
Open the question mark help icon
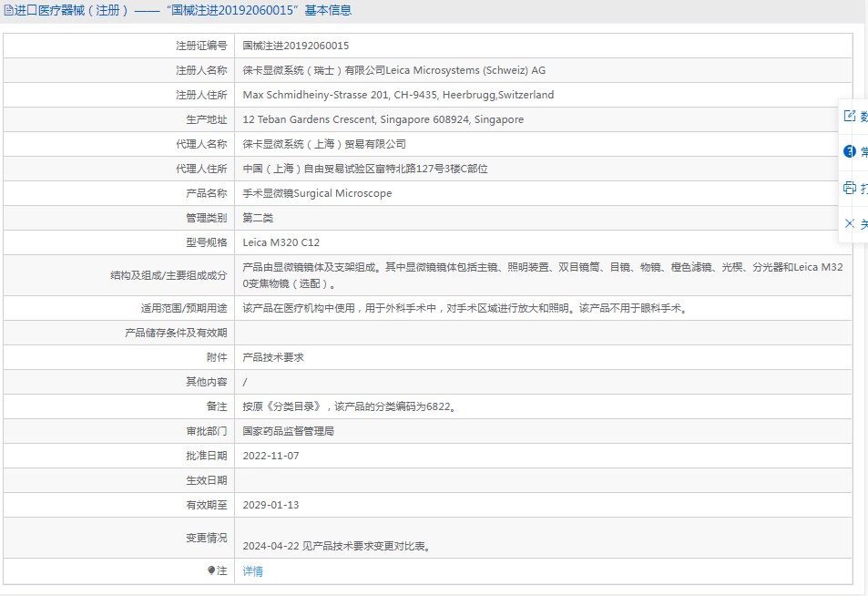pos(850,151)
